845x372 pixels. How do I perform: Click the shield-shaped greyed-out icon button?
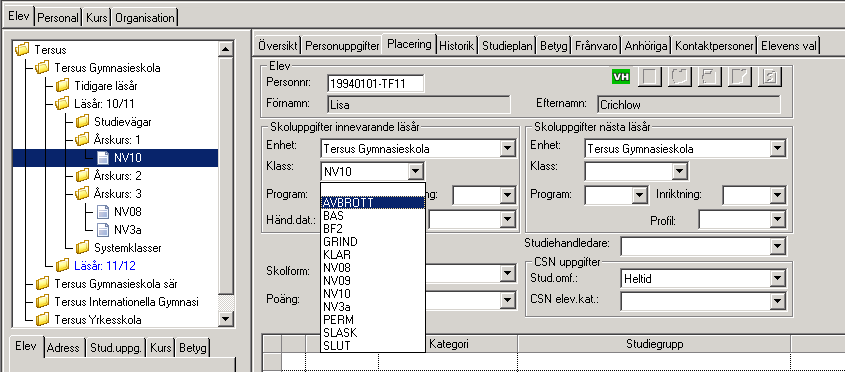click(680, 77)
